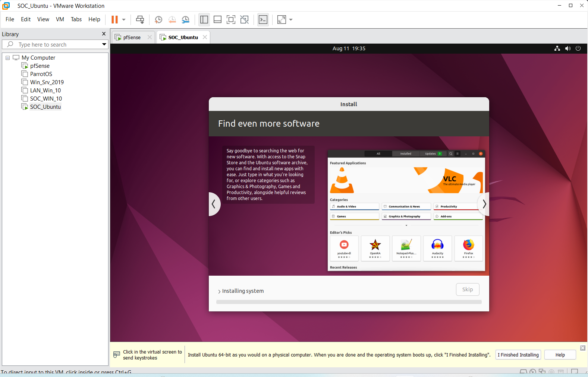Image resolution: width=588 pixels, height=377 pixels.
Task: Go to previous installer slide
Action: click(x=214, y=204)
